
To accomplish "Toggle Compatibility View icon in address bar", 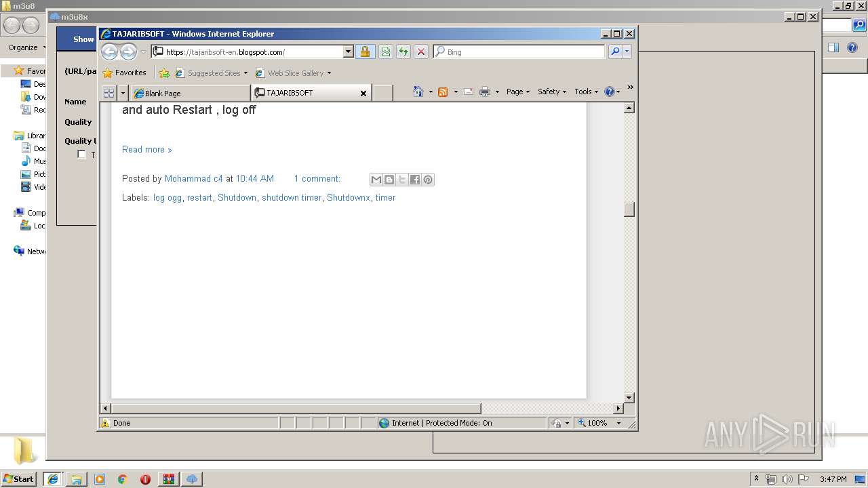I will point(386,52).
